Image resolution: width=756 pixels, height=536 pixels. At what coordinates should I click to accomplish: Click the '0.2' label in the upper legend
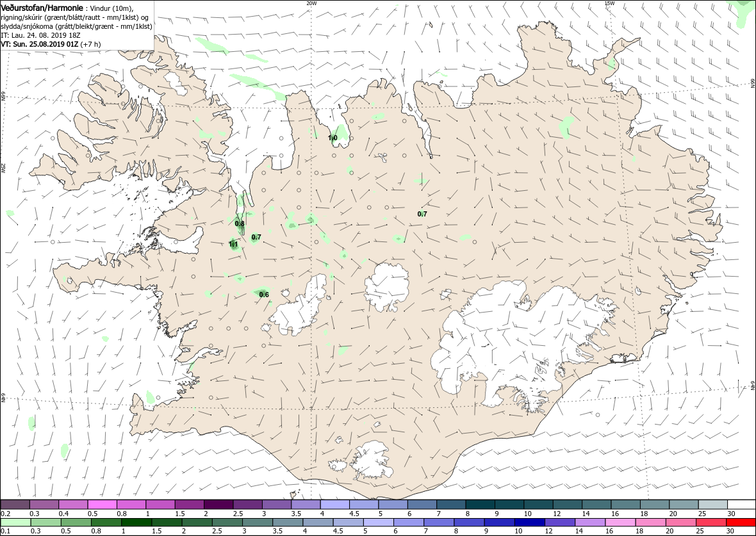[x=5, y=514]
